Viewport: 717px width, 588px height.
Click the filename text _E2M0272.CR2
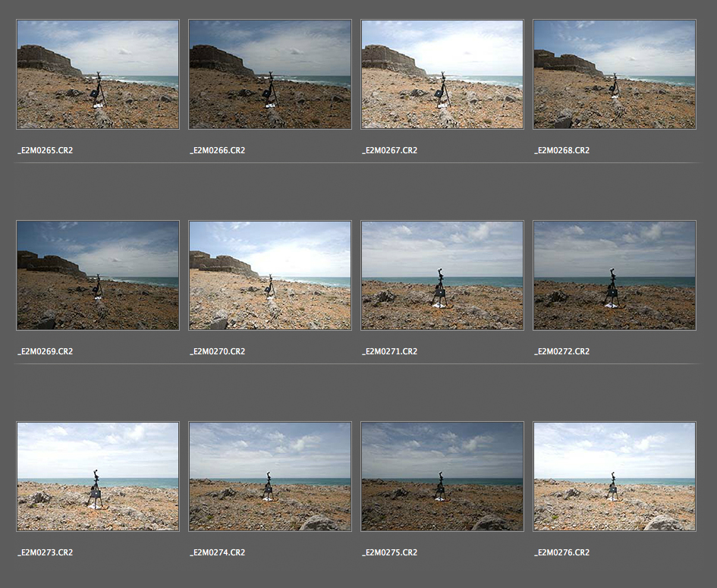coord(562,351)
